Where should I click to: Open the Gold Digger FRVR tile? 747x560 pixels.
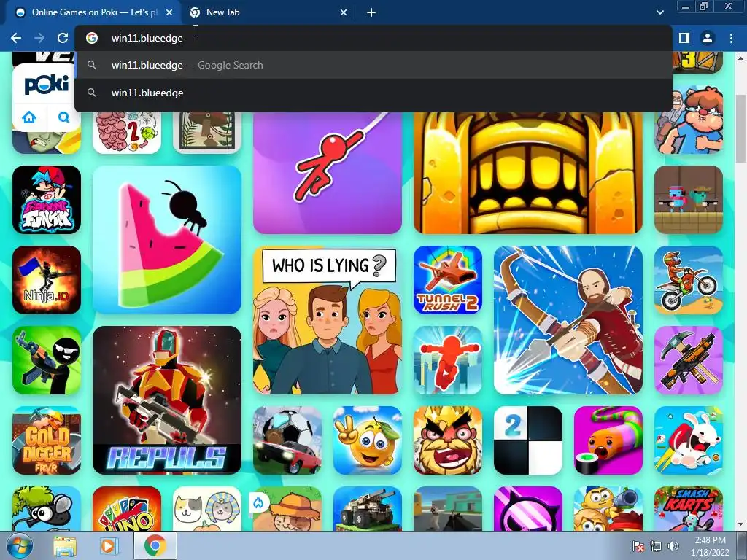pyautogui.click(x=47, y=440)
